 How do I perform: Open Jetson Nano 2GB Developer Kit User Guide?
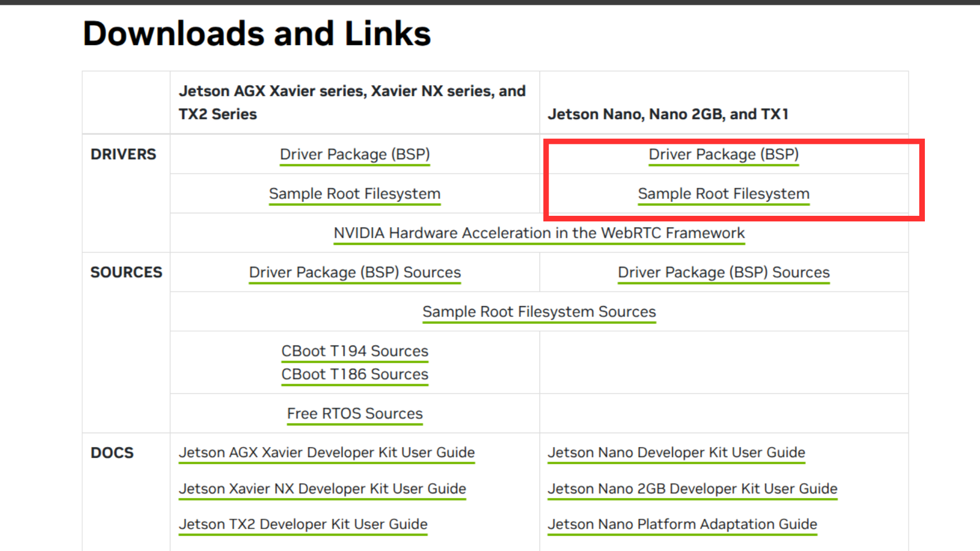click(692, 489)
